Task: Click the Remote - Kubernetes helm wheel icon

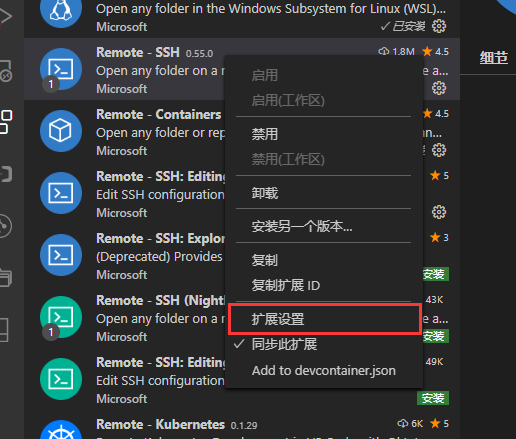Action: click(x=61, y=430)
